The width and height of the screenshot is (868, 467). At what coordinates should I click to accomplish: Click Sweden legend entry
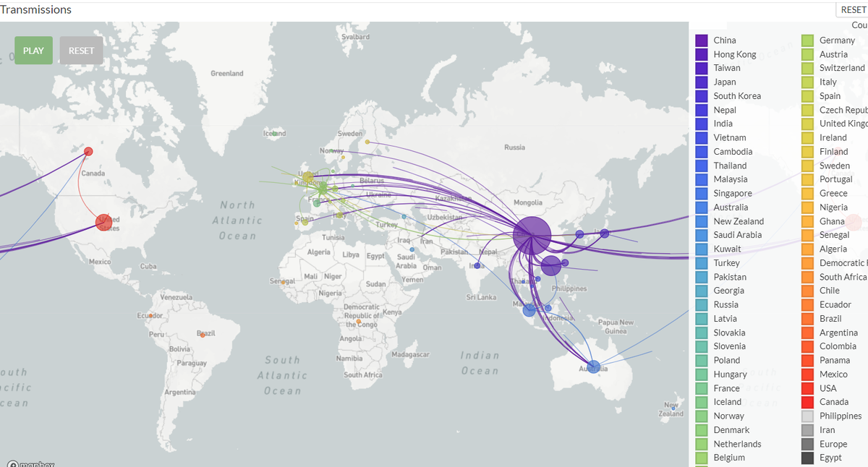coord(834,166)
